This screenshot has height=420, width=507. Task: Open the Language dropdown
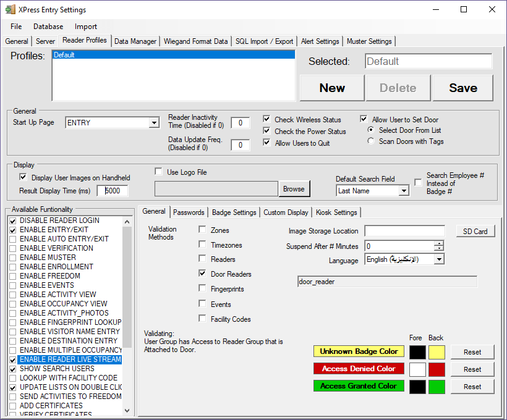[439, 260]
